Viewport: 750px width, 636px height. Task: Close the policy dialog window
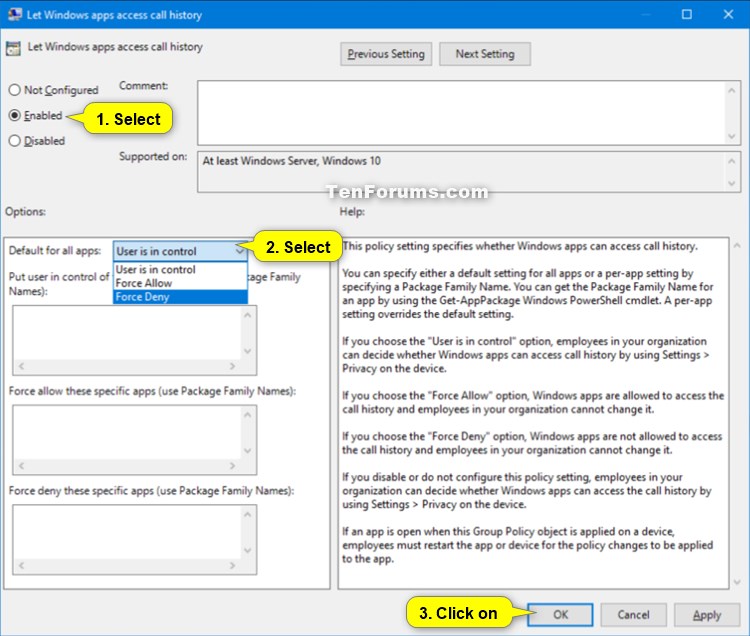tap(728, 14)
